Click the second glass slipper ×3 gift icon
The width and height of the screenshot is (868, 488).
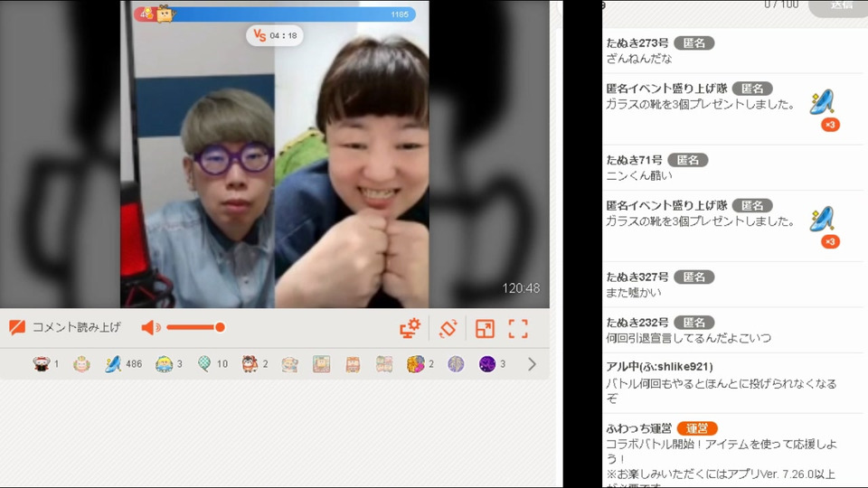click(x=823, y=219)
